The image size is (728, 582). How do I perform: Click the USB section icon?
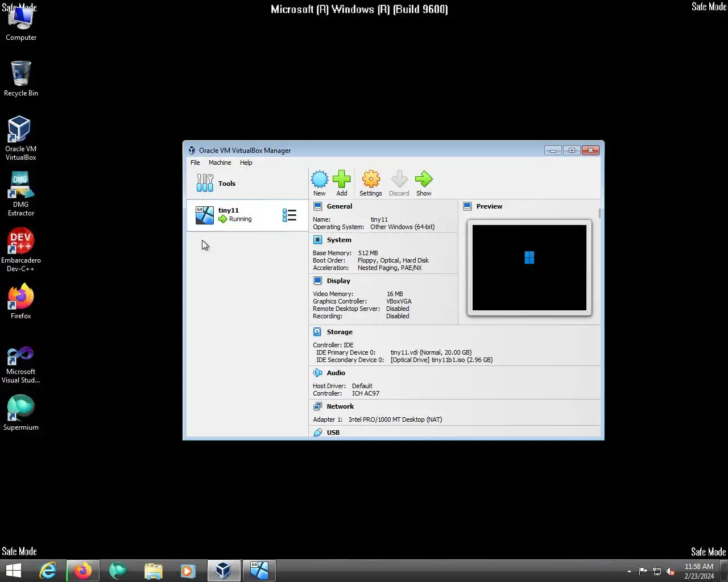click(x=318, y=433)
